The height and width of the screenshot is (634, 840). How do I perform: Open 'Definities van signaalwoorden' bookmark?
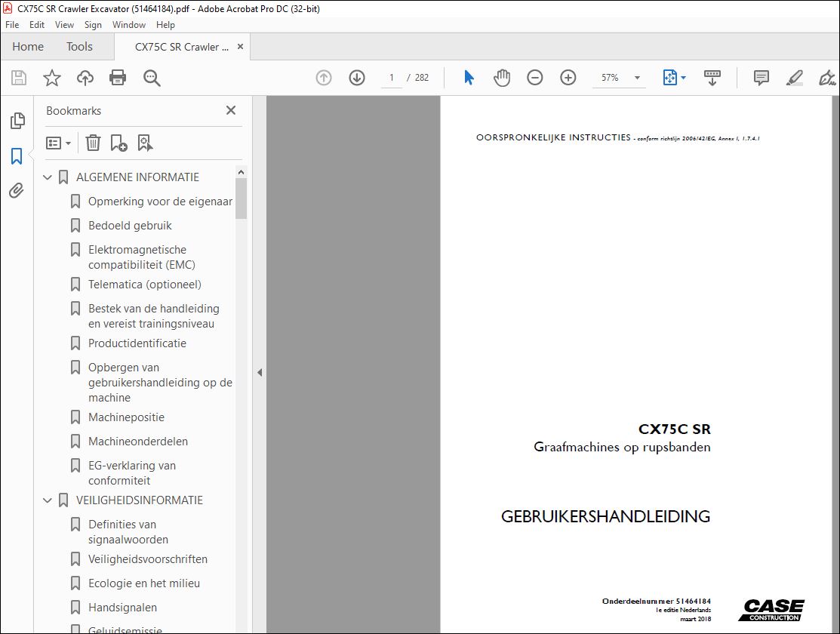click(128, 532)
